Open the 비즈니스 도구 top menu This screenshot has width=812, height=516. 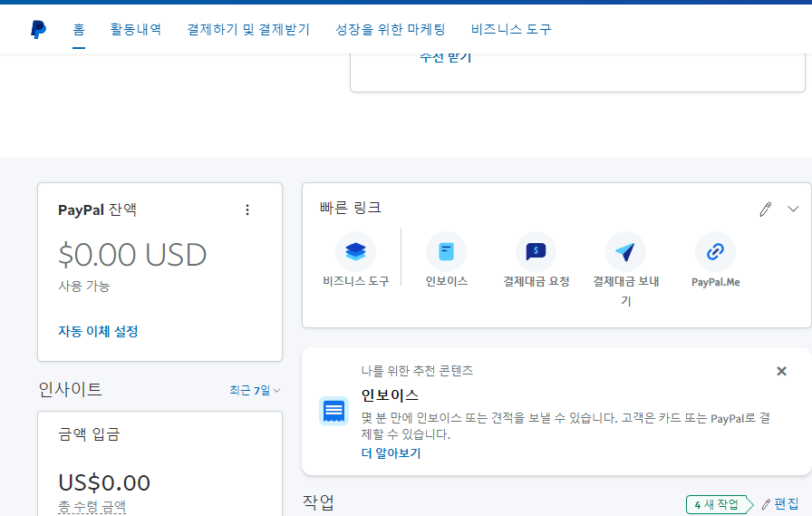[511, 30]
